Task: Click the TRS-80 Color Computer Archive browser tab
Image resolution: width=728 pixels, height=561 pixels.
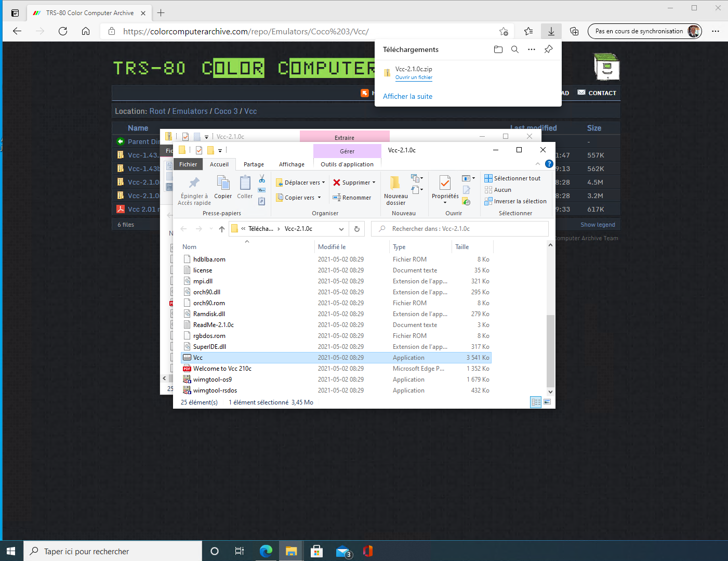Action: click(88, 13)
